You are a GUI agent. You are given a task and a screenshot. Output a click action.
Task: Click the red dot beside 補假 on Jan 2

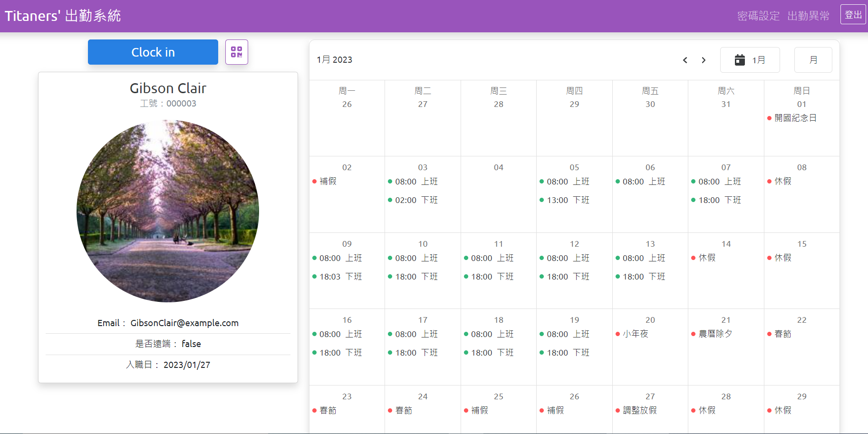(x=315, y=182)
